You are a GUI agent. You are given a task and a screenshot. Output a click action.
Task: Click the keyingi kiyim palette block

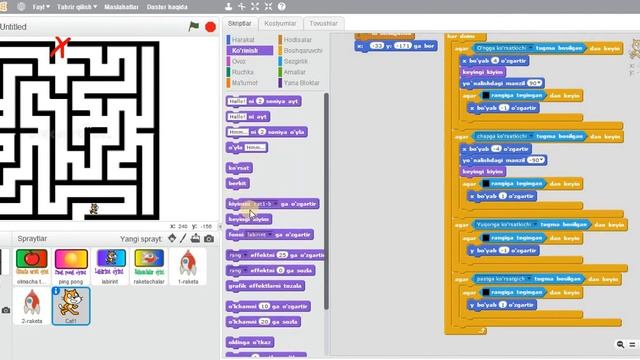tap(249, 219)
